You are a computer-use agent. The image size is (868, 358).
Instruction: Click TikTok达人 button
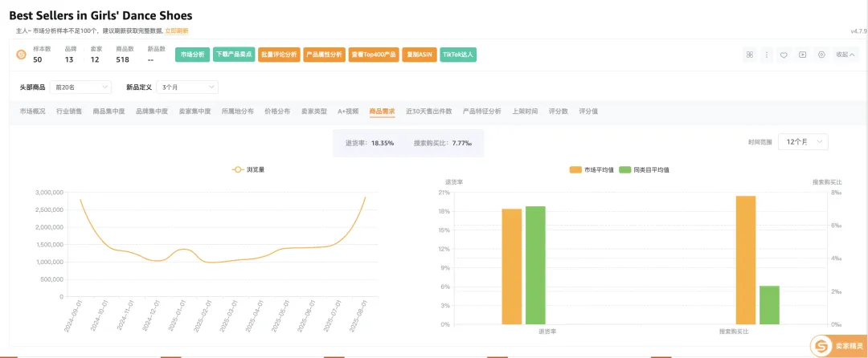(x=458, y=55)
